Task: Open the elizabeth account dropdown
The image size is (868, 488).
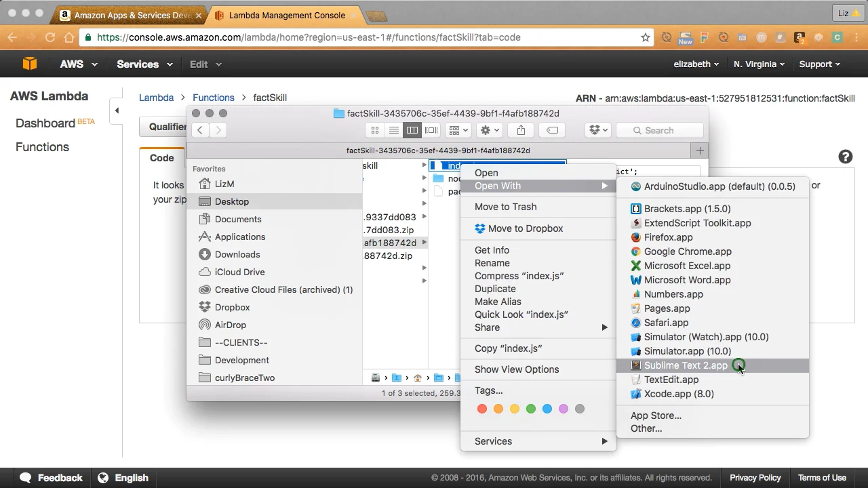Action: click(x=696, y=64)
